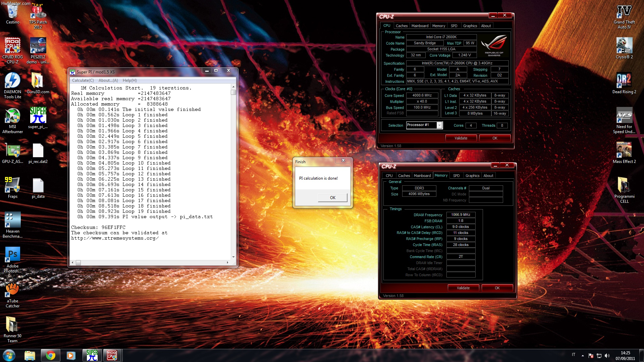Click Validate in upper CPU-Z window
644x362 pixels.
(x=461, y=138)
